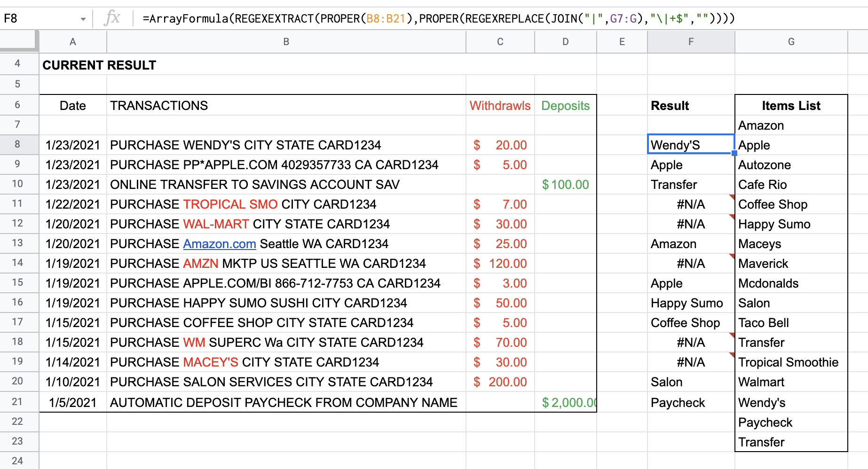Click the 'PURCHASE HAPPY SUMO SUSHI' transaction

click(x=286, y=303)
